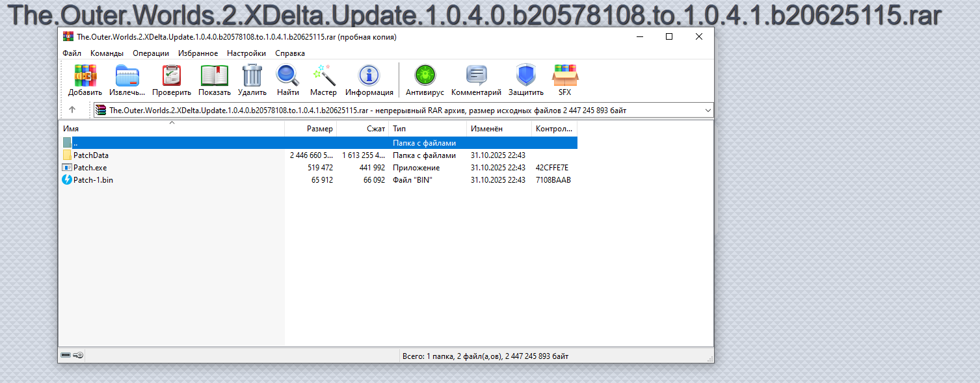980x383 pixels.
Task: Click the drive and key status bar icon
Action: pos(71,356)
